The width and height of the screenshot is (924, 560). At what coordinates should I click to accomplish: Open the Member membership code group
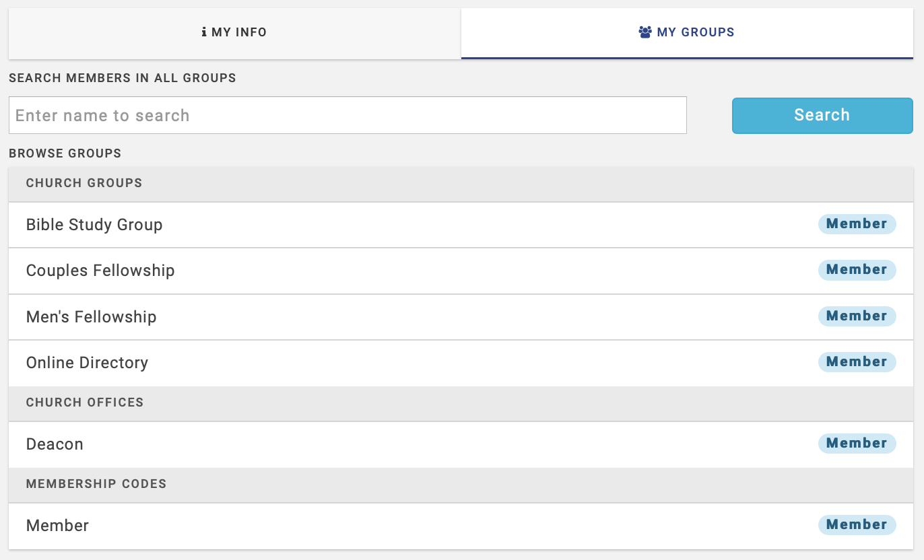tap(57, 526)
